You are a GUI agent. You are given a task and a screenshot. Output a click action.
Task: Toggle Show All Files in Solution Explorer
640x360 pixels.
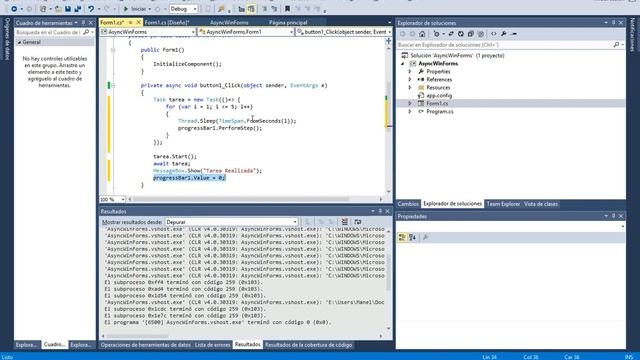[481, 34]
